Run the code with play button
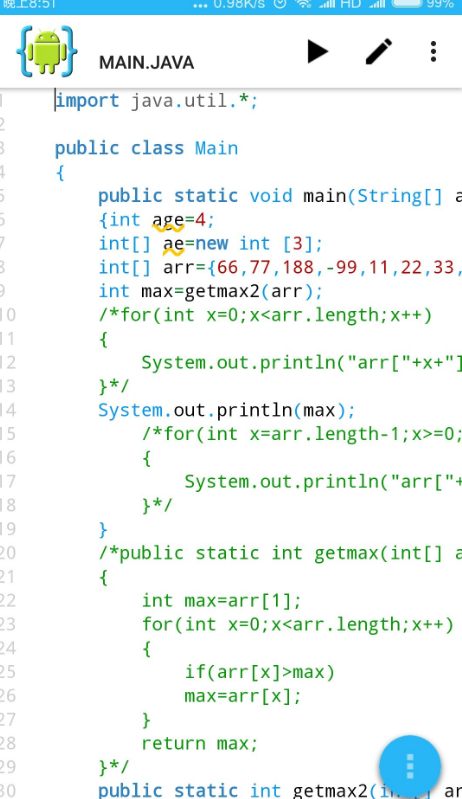The image size is (462, 799). coord(318,51)
